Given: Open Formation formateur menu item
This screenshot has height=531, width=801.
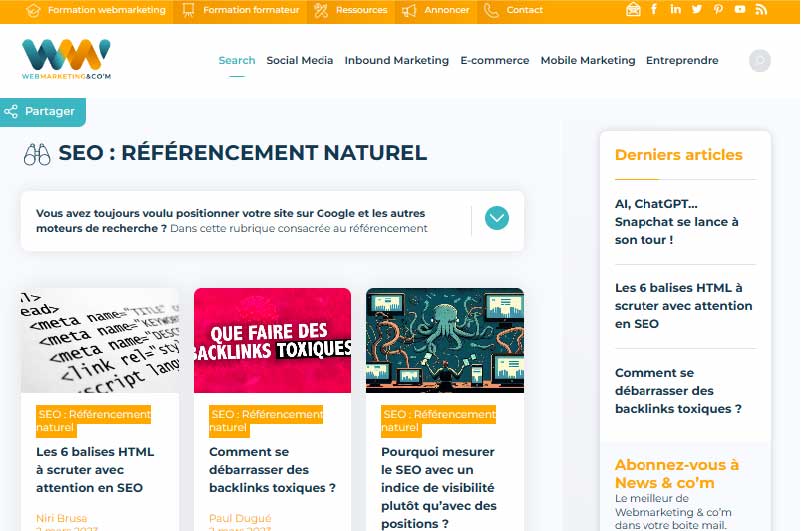Looking at the screenshot, I should coord(251,10).
